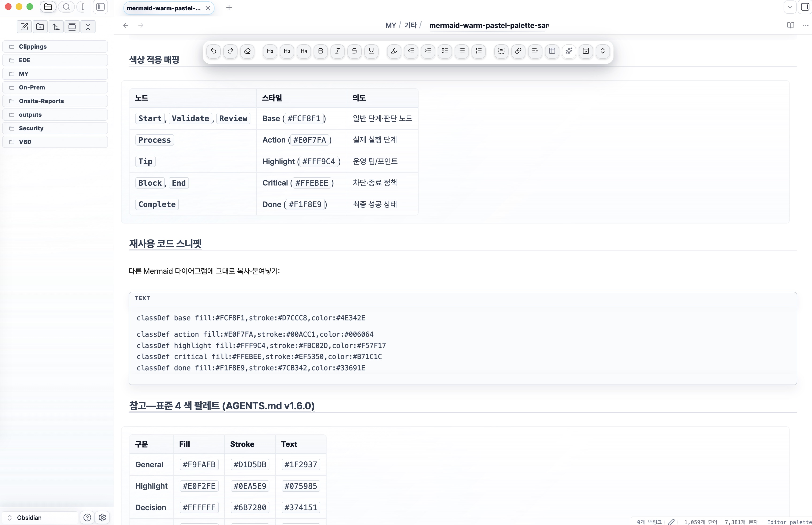Open the note's more options menu
Viewport: 812px width, 525px height.
coord(805,25)
